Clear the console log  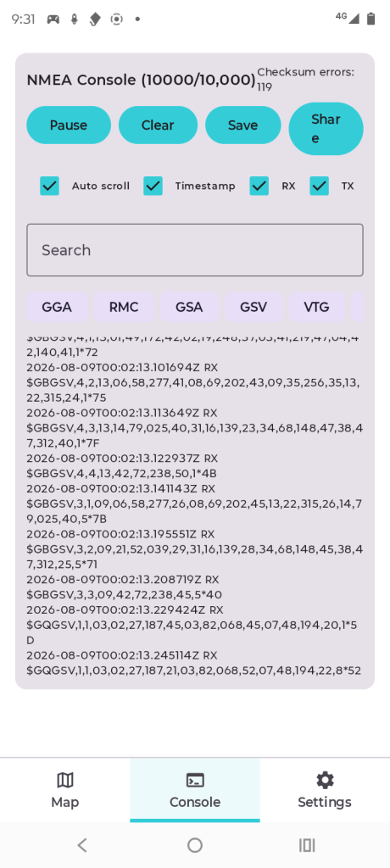point(158,125)
